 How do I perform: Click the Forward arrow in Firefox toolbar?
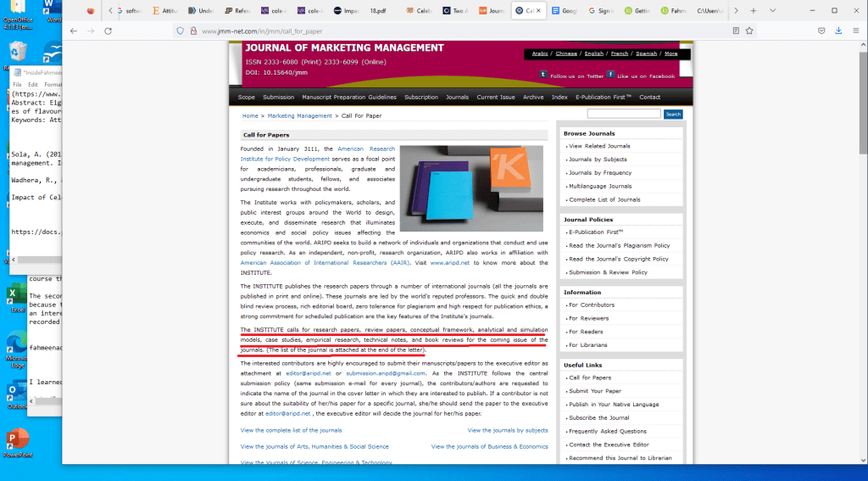[91, 31]
